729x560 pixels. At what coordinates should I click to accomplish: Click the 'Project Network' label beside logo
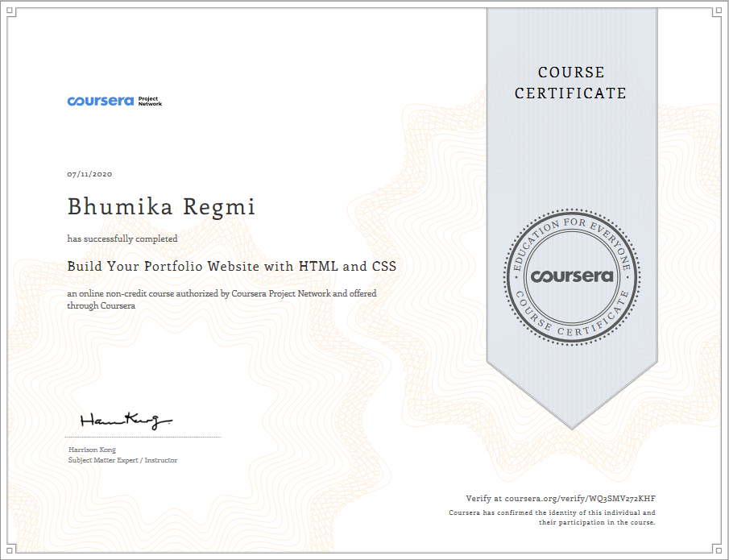150,102
